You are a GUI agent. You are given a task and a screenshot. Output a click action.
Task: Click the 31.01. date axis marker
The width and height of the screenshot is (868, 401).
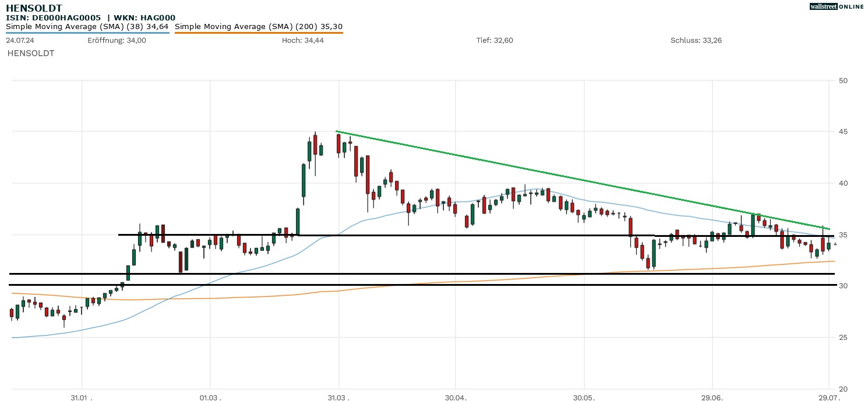pos(82,396)
